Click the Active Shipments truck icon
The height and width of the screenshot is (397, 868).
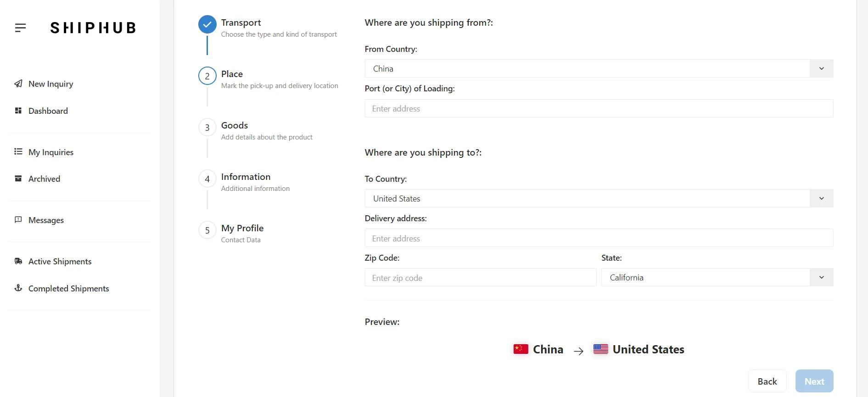[18, 261]
